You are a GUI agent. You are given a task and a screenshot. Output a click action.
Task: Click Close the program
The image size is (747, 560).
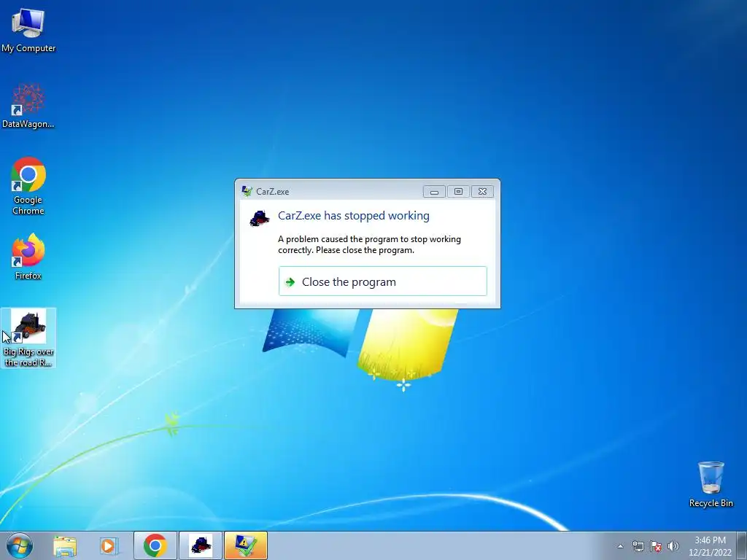pyautogui.click(x=382, y=281)
